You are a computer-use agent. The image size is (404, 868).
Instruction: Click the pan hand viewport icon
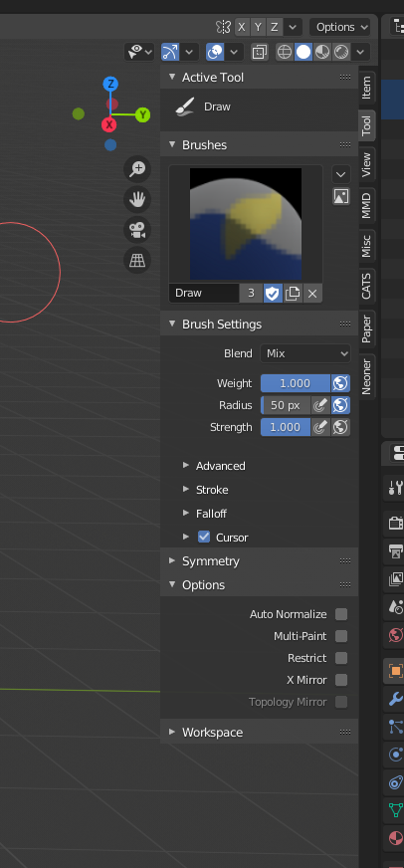(137, 199)
